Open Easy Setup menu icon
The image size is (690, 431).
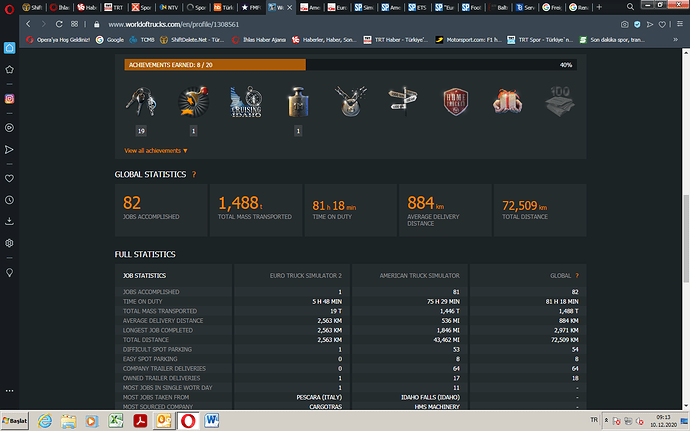[680, 24]
